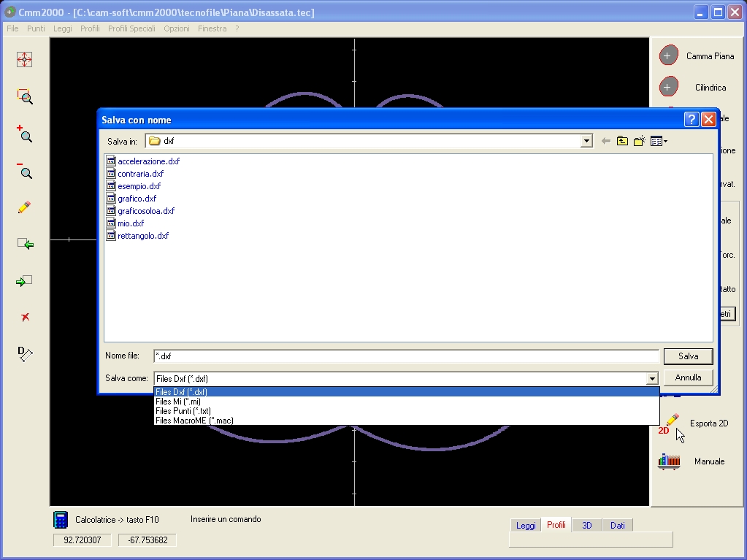Click the green left arrow import icon

[x=26, y=244]
